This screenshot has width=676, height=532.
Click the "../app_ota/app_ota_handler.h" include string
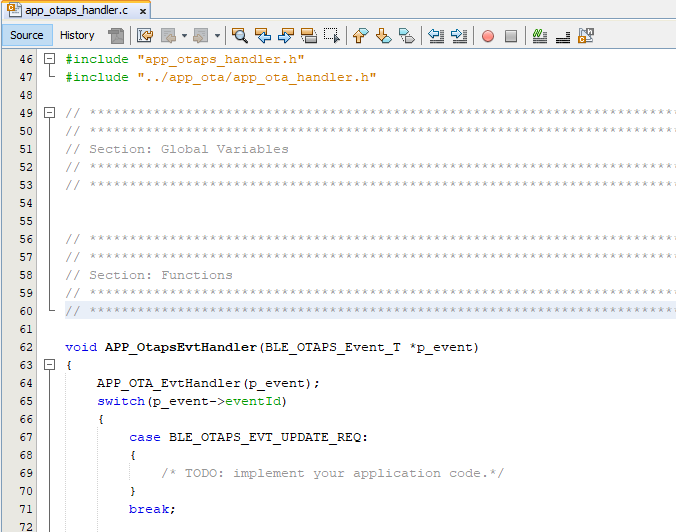[257, 77]
